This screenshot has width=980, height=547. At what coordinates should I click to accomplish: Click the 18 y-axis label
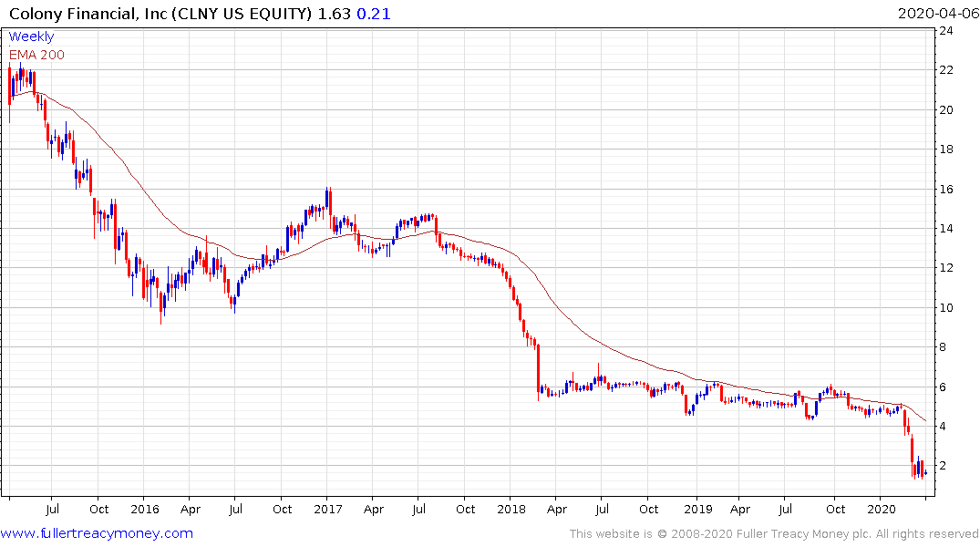click(x=946, y=150)
